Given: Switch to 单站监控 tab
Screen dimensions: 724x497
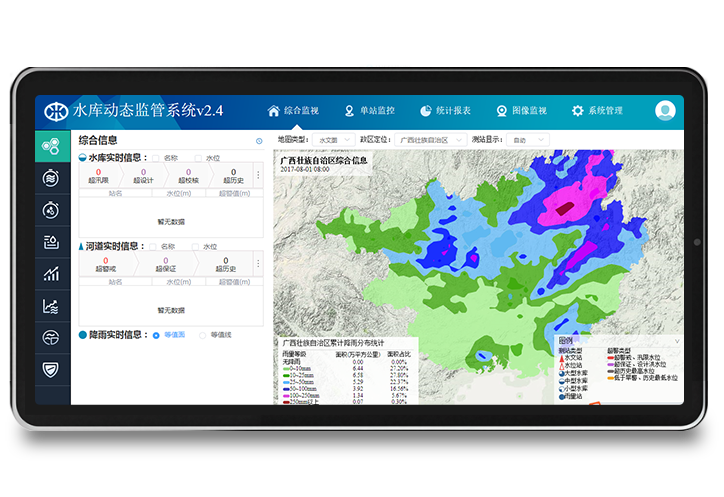Looking at the screenshot, I should tap(369, 111).
